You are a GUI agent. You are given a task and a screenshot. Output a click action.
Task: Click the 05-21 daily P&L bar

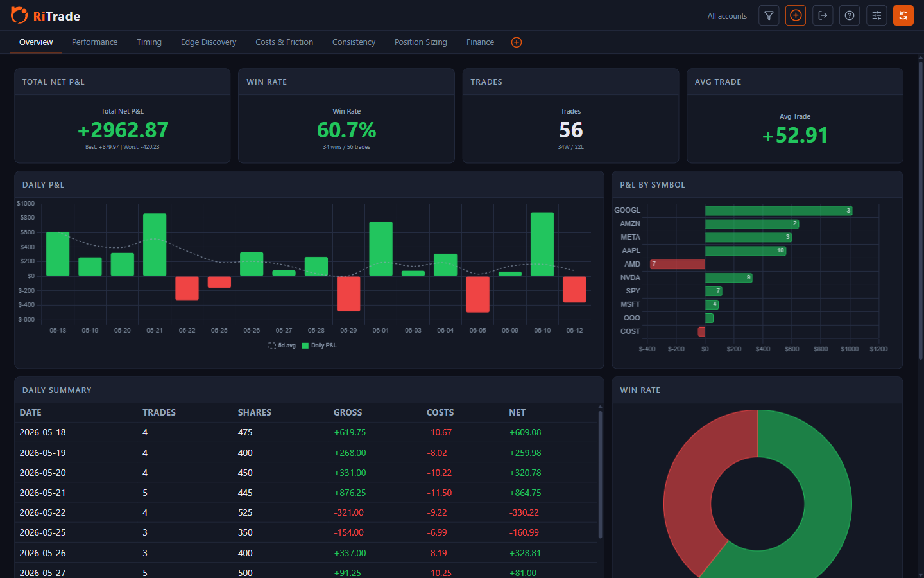coord(155,245)
